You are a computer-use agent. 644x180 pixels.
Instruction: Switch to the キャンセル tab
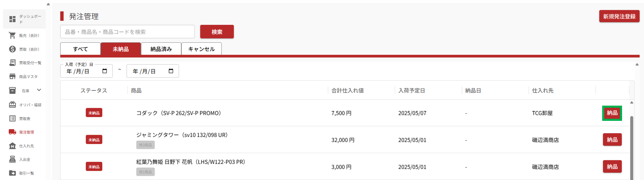201,49
